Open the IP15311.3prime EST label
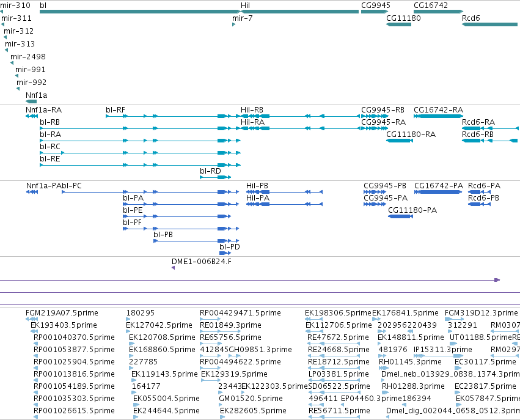The image size is (520, 420). pos(443,350)
